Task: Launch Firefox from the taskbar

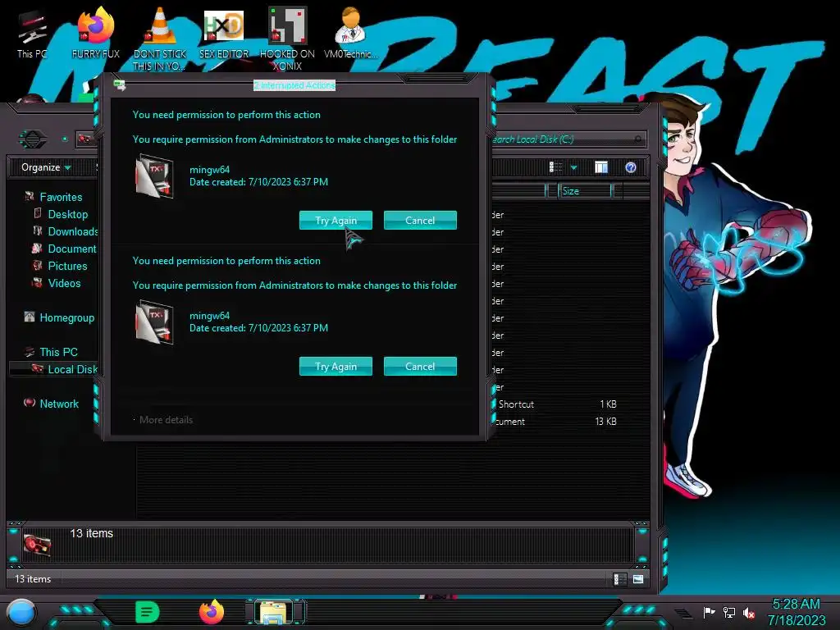Action: coord(211,612)
